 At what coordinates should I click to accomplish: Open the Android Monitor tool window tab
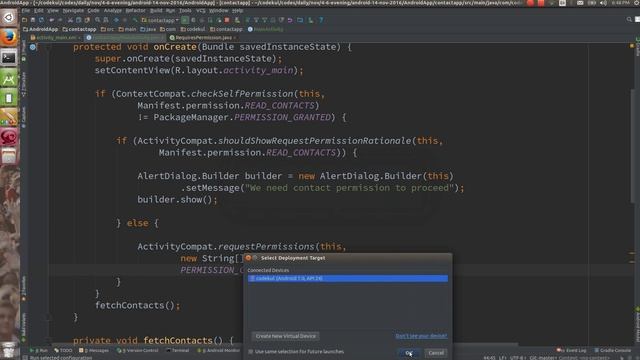pyautogui.click(x=218, y=351)
